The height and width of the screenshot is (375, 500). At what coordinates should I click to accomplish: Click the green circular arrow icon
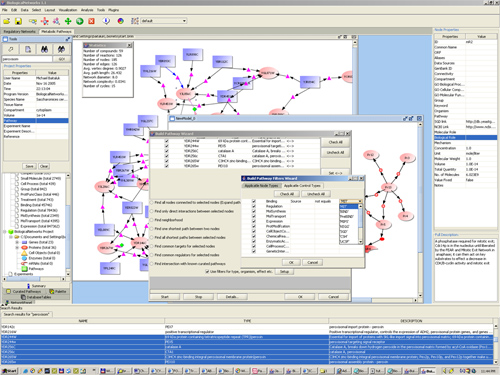click(80, 21)
